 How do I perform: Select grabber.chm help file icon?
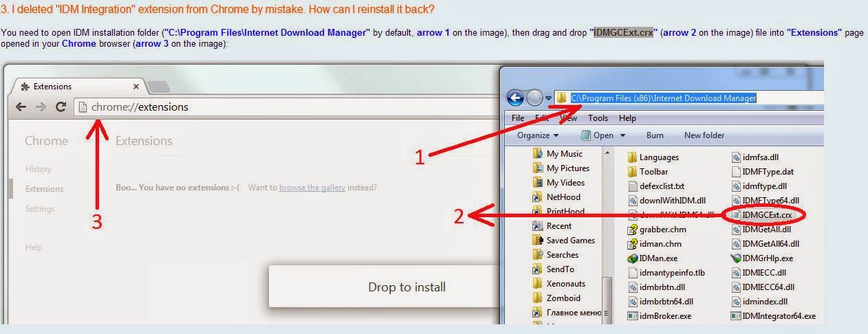point(632,230)
